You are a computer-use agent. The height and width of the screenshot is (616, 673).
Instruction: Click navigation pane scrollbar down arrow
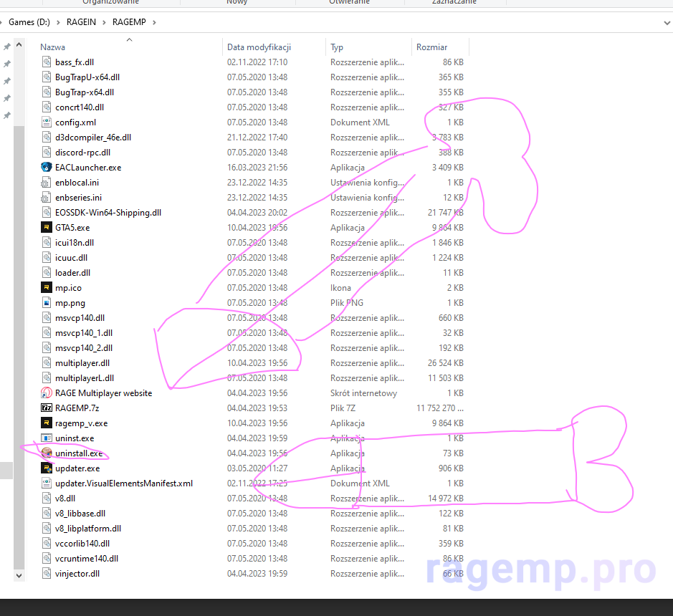[19, 574]
